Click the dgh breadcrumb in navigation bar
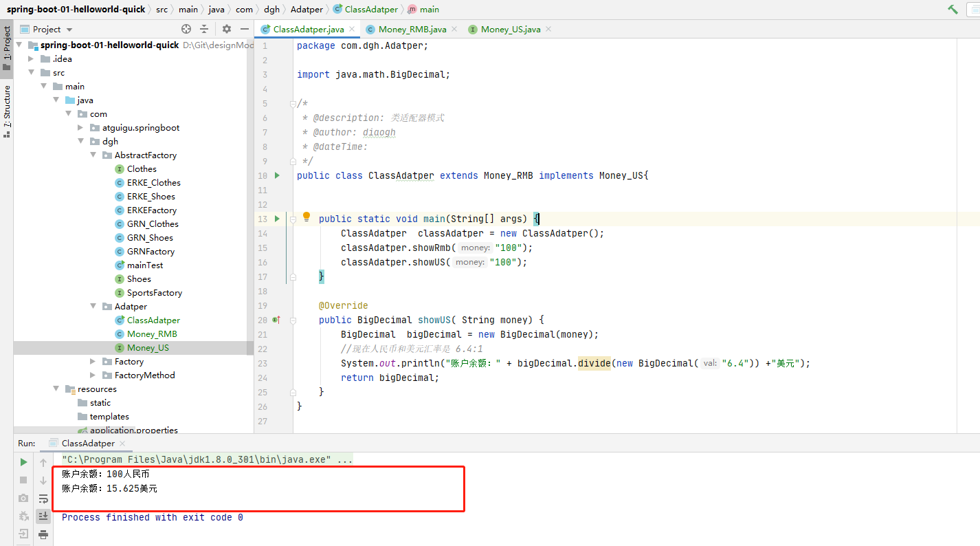This screenshot has height=546, width=980. (x=271, y=10)
